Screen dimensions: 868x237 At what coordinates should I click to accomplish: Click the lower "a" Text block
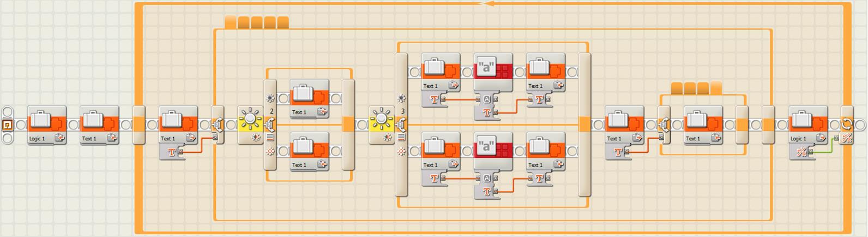click(x=493, y=150)
